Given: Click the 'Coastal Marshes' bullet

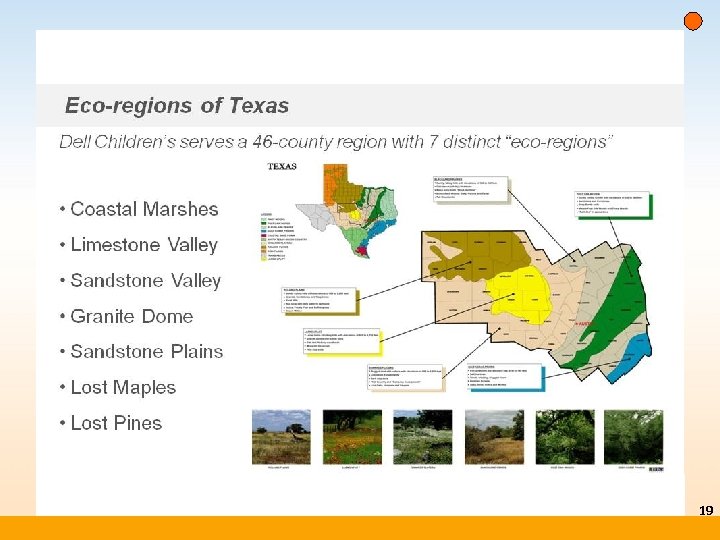Looking at the screenshot, I should click(x=139, y=209).
